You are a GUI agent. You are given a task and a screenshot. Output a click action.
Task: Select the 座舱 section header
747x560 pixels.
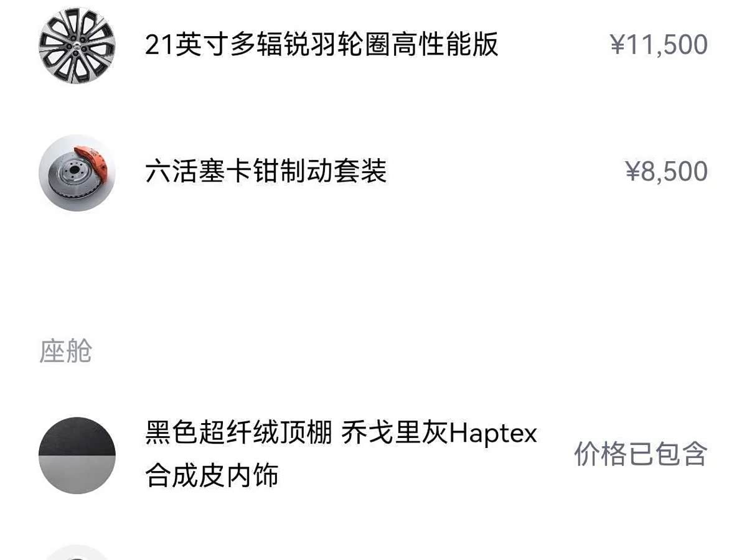[x=66, y=352]
